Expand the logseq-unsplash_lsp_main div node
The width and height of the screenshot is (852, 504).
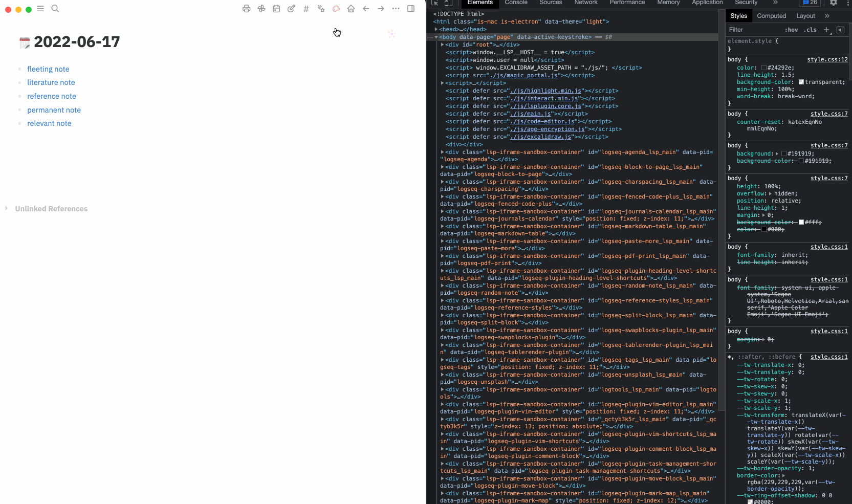click(443, 375)
